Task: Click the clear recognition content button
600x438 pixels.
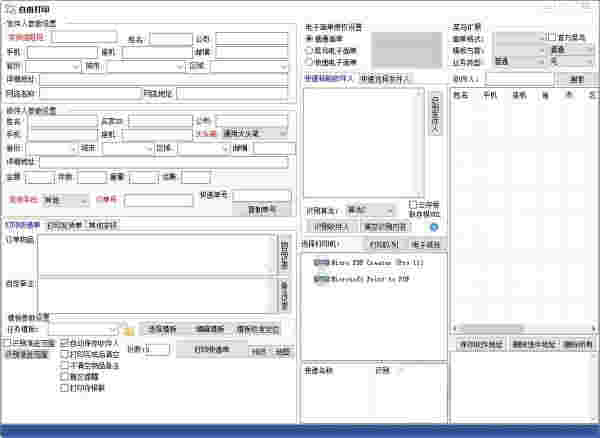Action: click(385, 227)
